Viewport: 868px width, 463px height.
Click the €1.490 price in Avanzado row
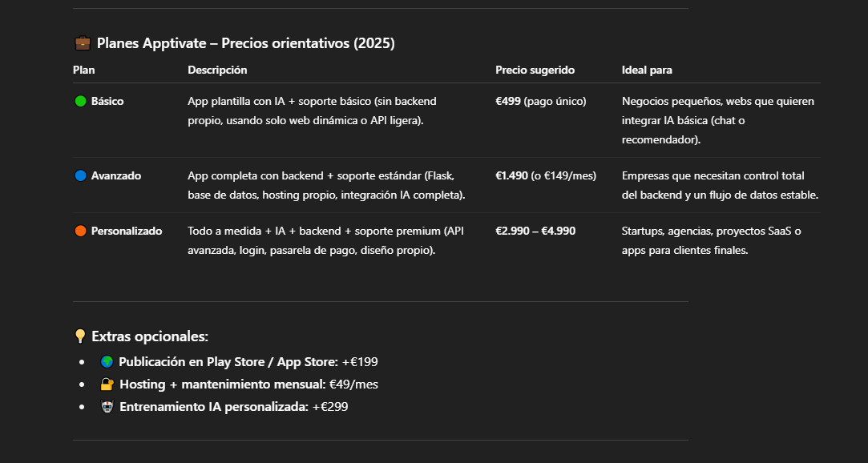[x=511, y=175]
